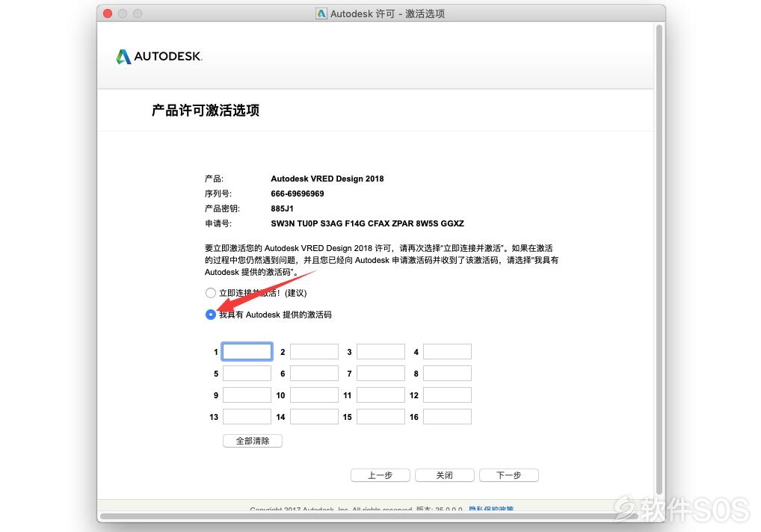Focus activation code field 14
This screenshot has height=532, width=761.
[314, 417]
